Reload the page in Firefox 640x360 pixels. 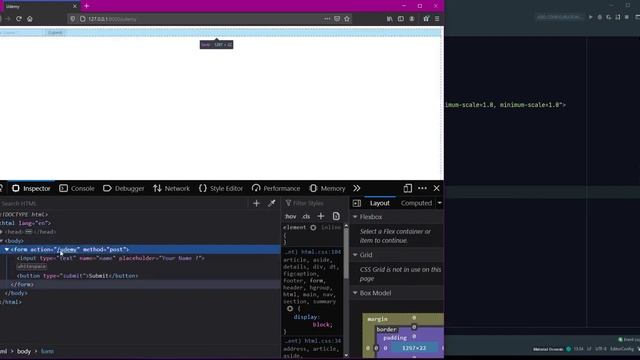point(19,19)
